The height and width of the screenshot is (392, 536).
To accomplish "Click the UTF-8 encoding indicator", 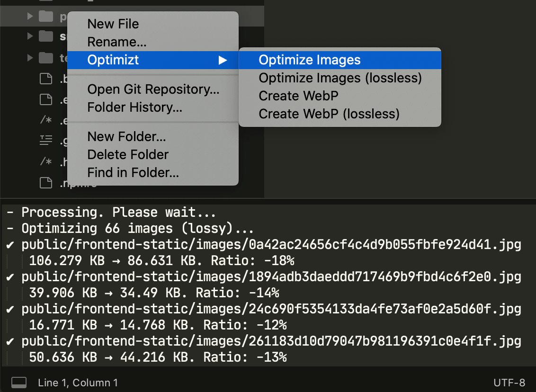I will pyautogui.click(x=510, y=382).
